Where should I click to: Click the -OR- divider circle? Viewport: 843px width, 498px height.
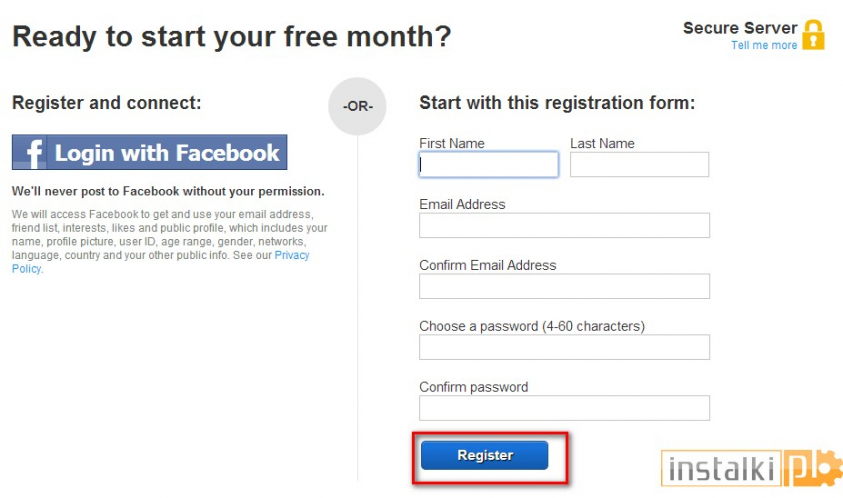click(357, 106)
